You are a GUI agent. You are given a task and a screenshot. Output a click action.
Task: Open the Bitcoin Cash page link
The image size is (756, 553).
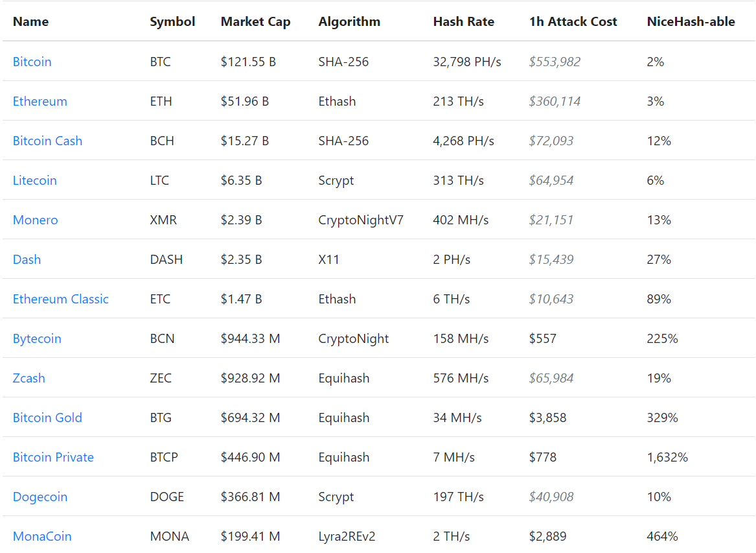click(47, 141)
